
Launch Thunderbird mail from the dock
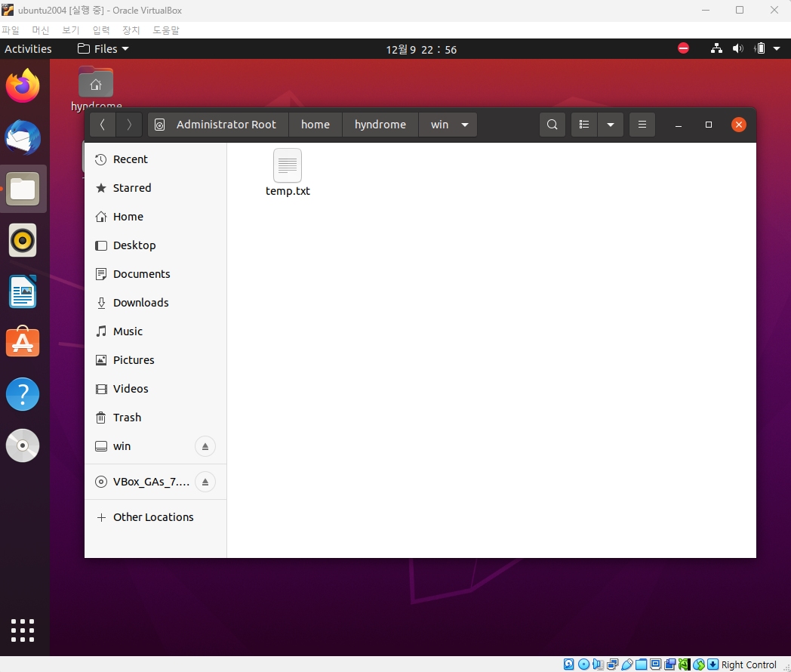click(23, 137)
